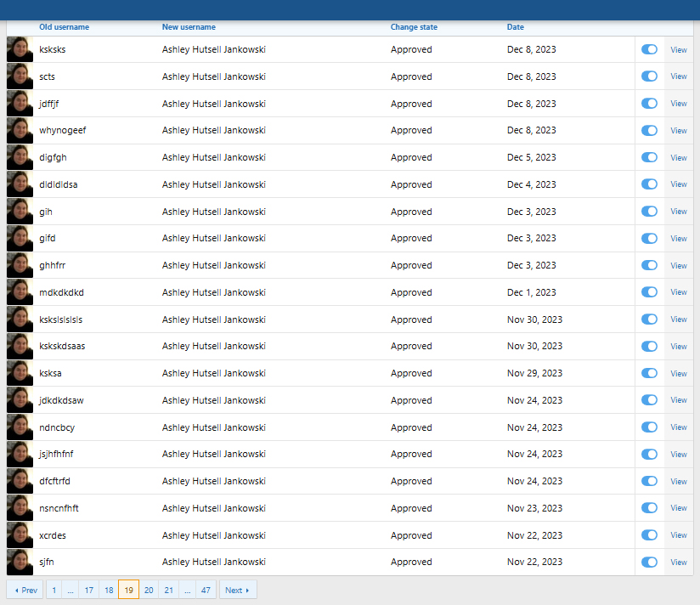Click date 'Dec 1, 2023'
Screen dimensions: 700x605
(x=531, y=292)
